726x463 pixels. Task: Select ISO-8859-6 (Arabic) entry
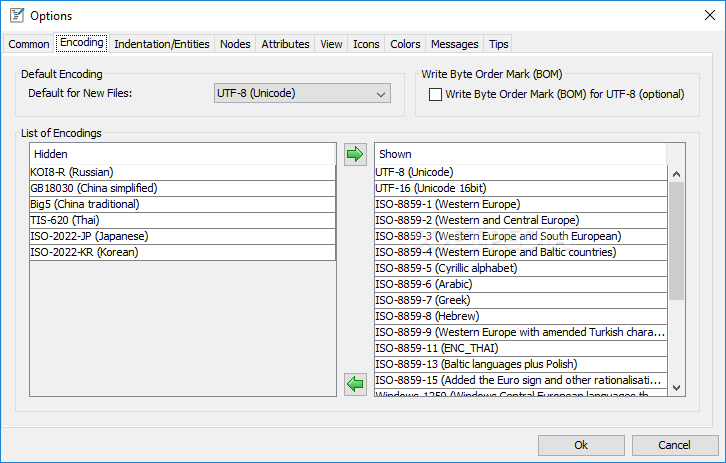click(x=521, y=284)
